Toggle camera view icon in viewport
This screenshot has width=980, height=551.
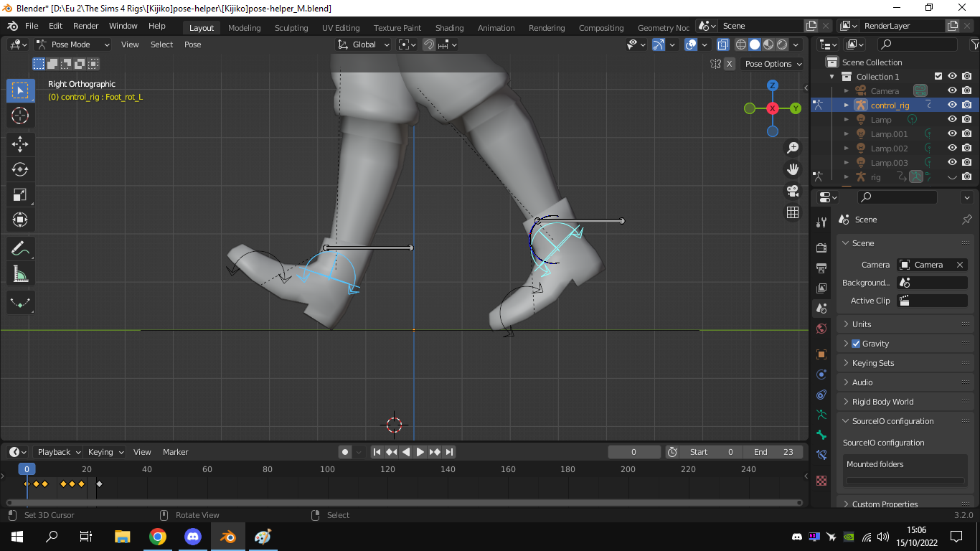(x=793, y=191)
